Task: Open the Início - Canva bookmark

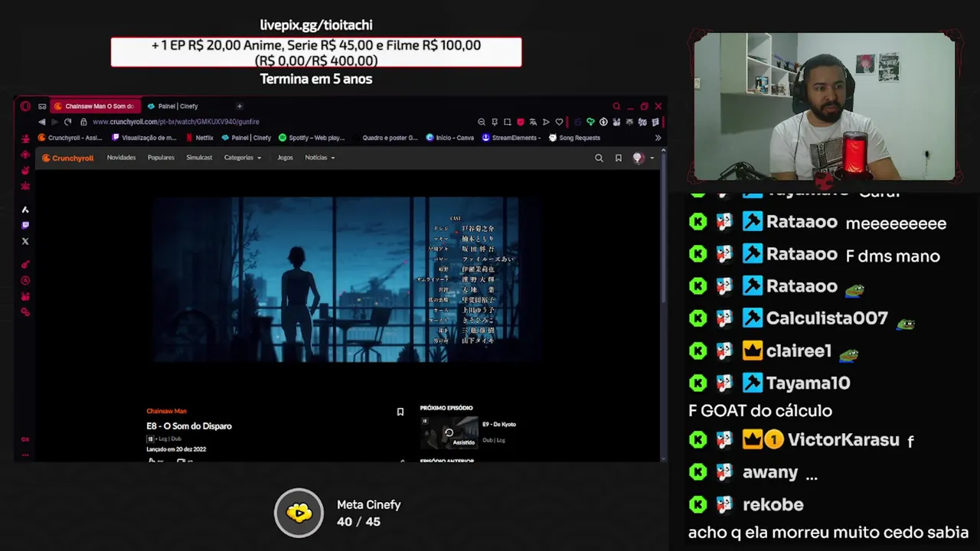Action: tap(450, 138)
